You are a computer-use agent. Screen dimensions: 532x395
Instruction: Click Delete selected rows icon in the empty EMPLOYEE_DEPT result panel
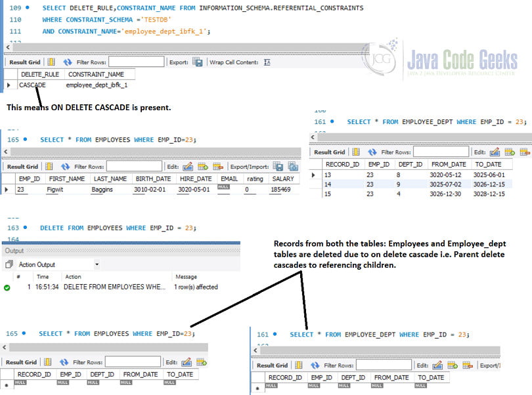[x=468, y=365]
